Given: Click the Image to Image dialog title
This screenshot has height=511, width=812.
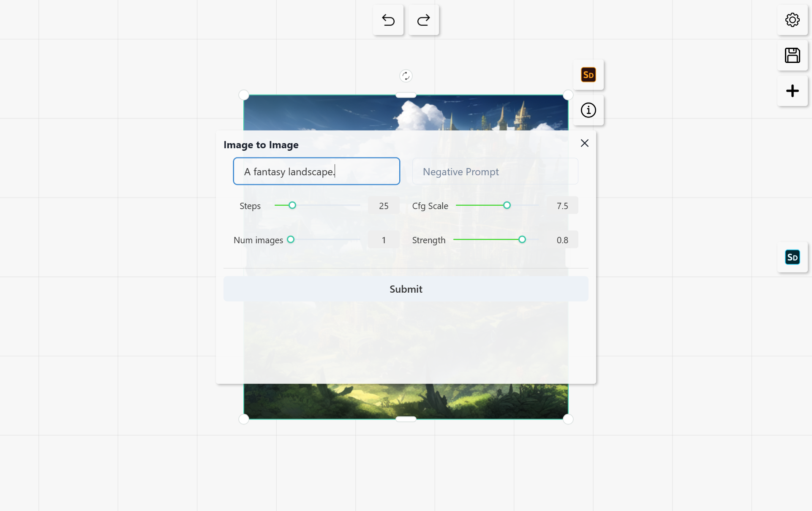Looking at the screenshot, I should tap(261, 144).
